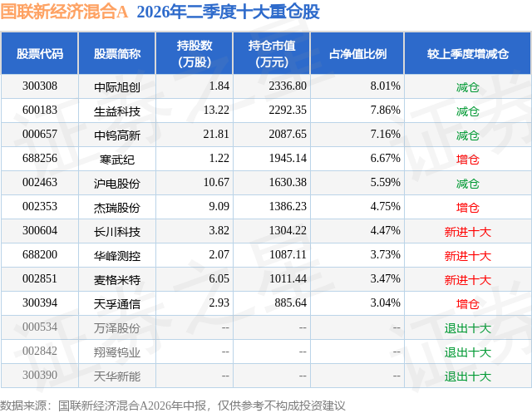Click the 国联新经济混合A title text

(64, 12)
